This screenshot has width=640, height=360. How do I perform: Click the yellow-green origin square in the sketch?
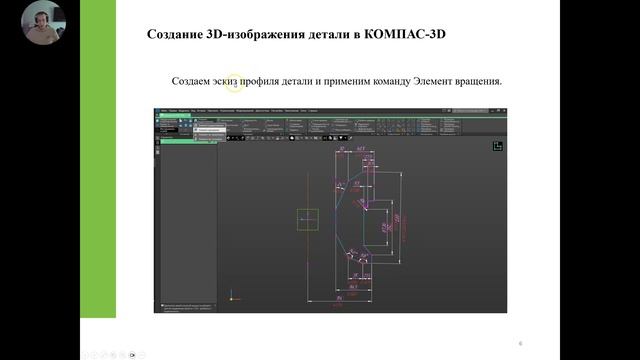(308, 220)
